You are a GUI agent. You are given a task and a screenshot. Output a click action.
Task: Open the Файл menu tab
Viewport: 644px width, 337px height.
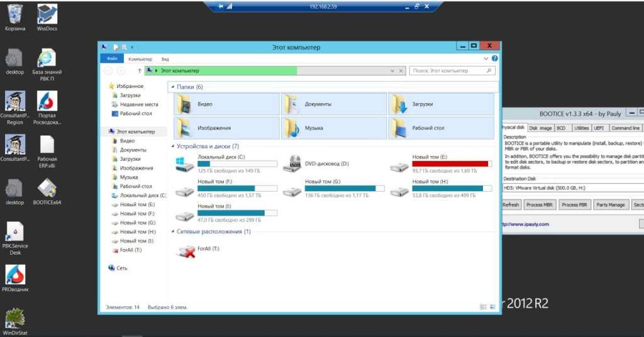point(112,58)
